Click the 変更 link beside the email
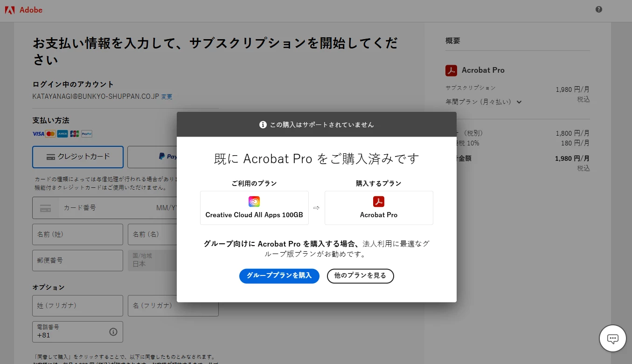632x364 pixels. click(167, 96)
